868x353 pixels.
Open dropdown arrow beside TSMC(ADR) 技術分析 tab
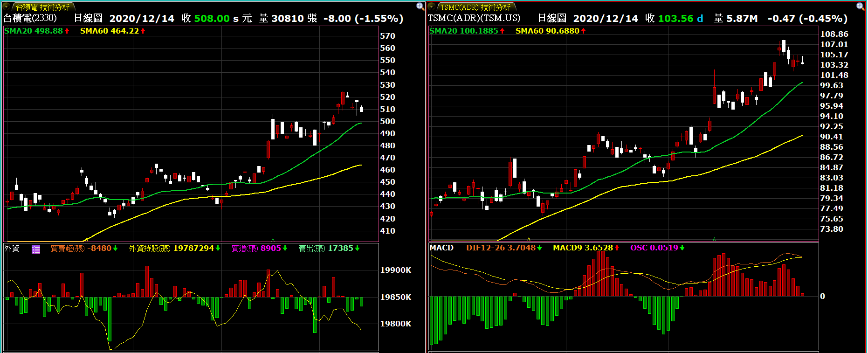point(431,7)
